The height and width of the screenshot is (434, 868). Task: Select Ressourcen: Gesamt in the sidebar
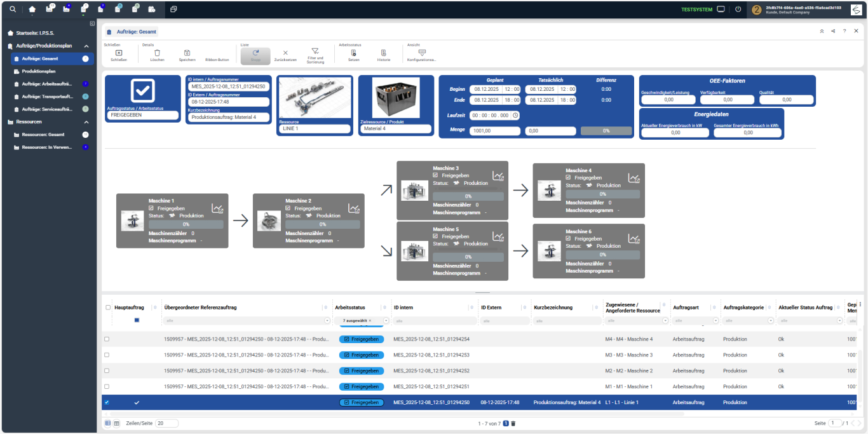pos(43,135)
